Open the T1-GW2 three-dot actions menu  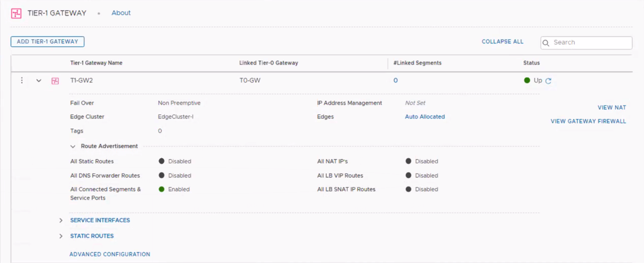click(x=22, y=80)
